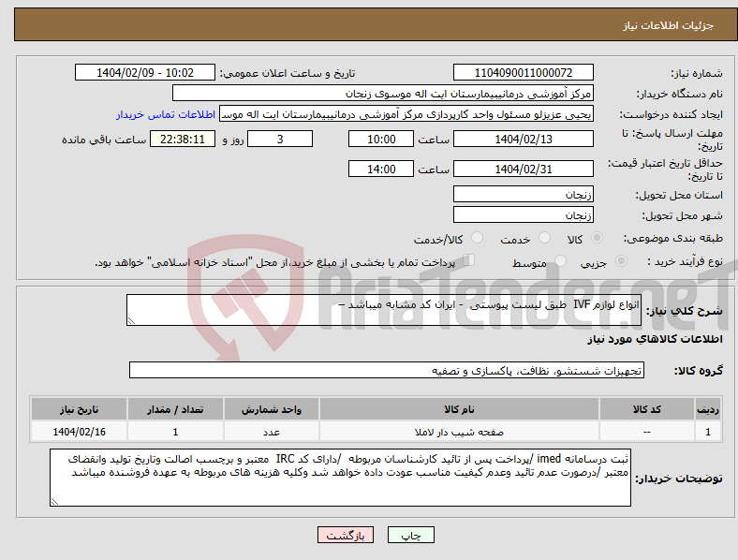The width and height of the screenshot is (738, 560).
Task: Click the goods group field تجهیزات شستشو
Action: pyautogui.click(x=387, y=370)
